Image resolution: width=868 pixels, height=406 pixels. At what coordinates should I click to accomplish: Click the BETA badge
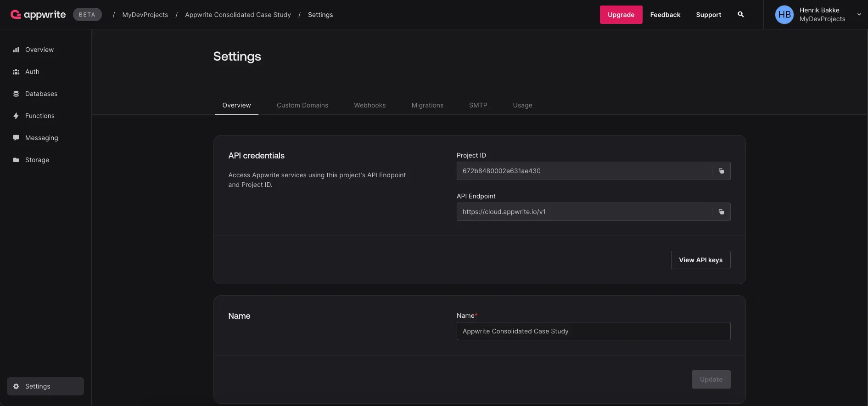[x=87, y=15]
